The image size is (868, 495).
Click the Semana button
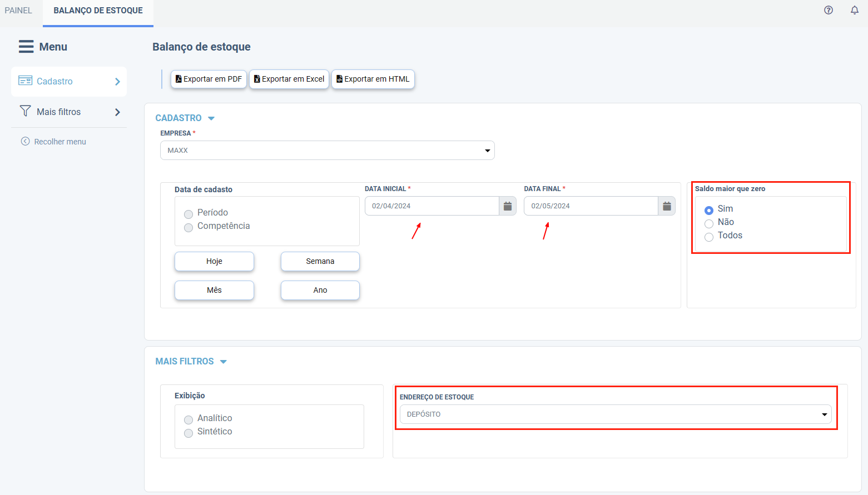tap(320, 261)
